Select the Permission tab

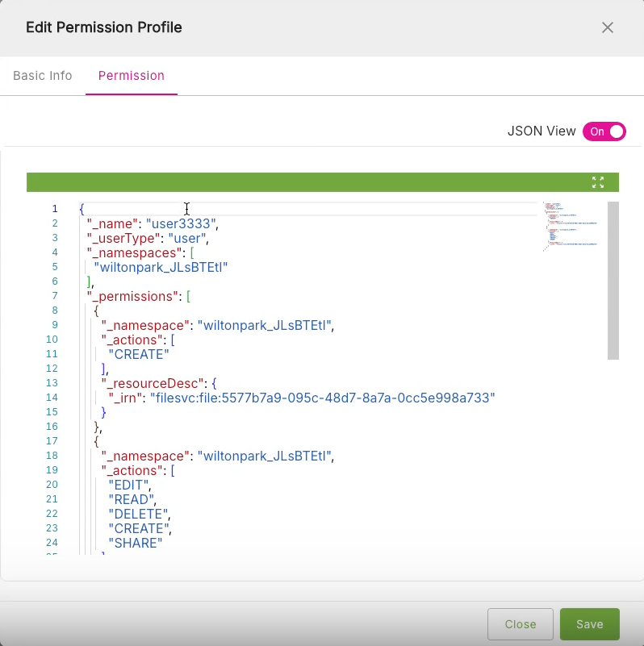click(x=132, y=76)
